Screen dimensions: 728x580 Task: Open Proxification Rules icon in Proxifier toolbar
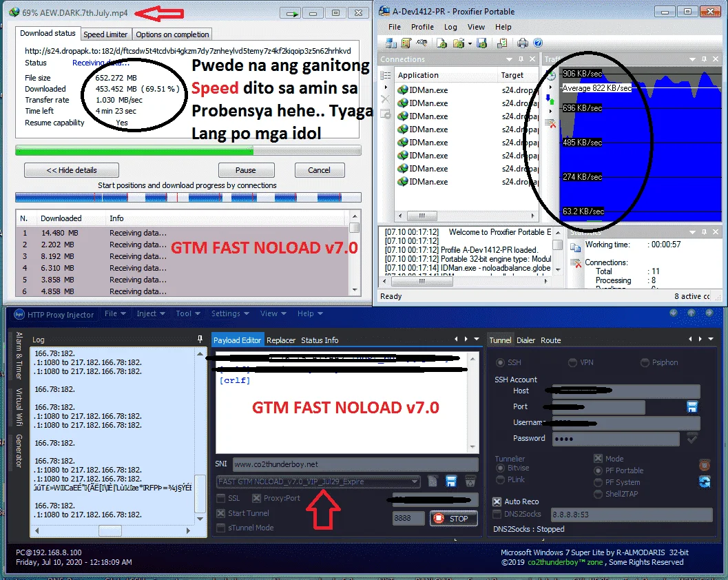click(406, 43)
